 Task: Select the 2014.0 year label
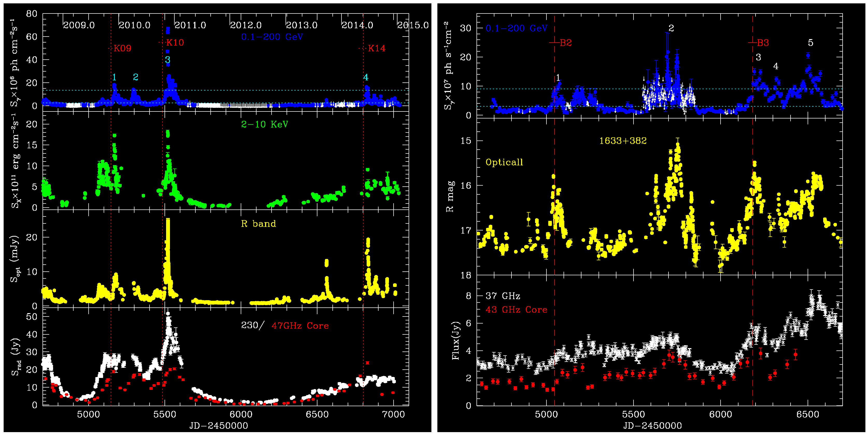pos(357,25)
